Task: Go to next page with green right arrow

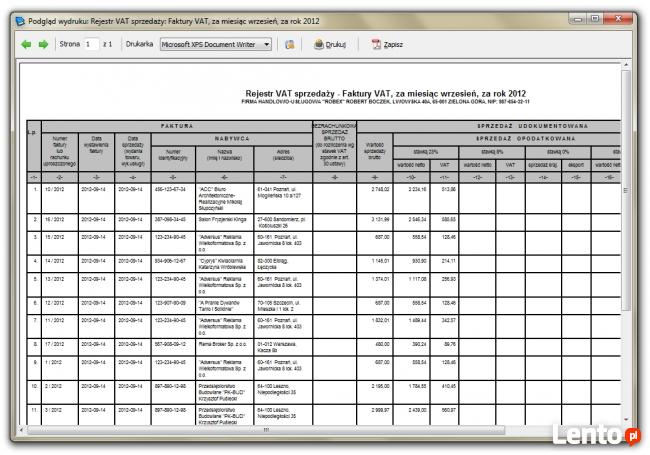Action: (x=43, y=45)
